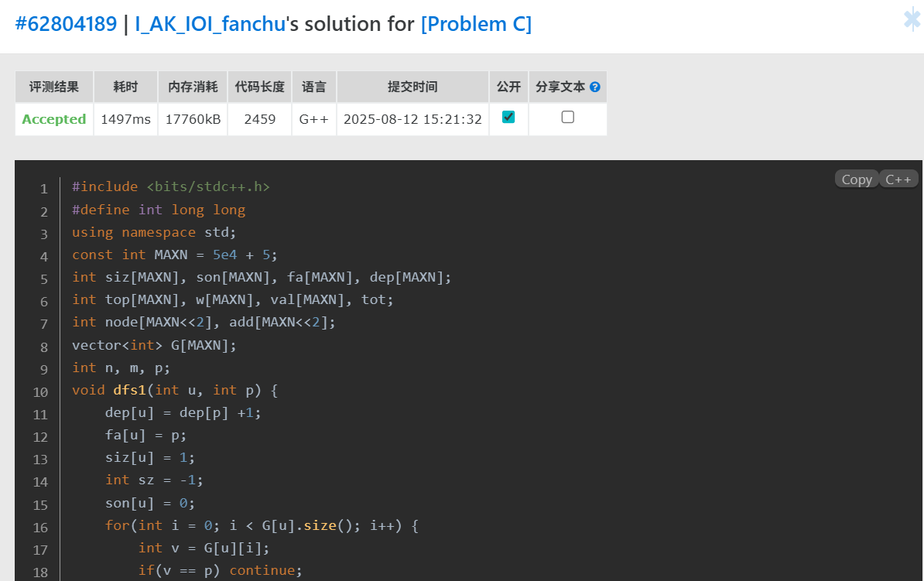Click the green Accepted verdict

[x=54, y=119]
